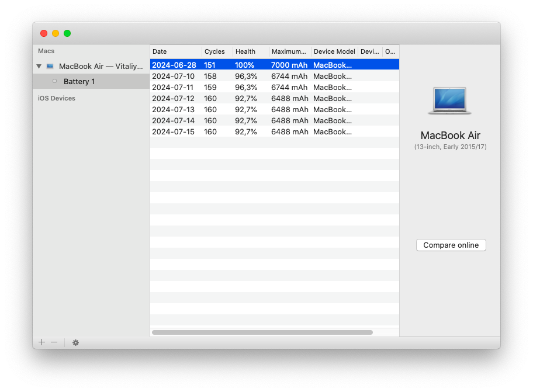Click 6488 mAh in the 2024-07-15 row
533x392 pixels.
click(x=290, y=132)
